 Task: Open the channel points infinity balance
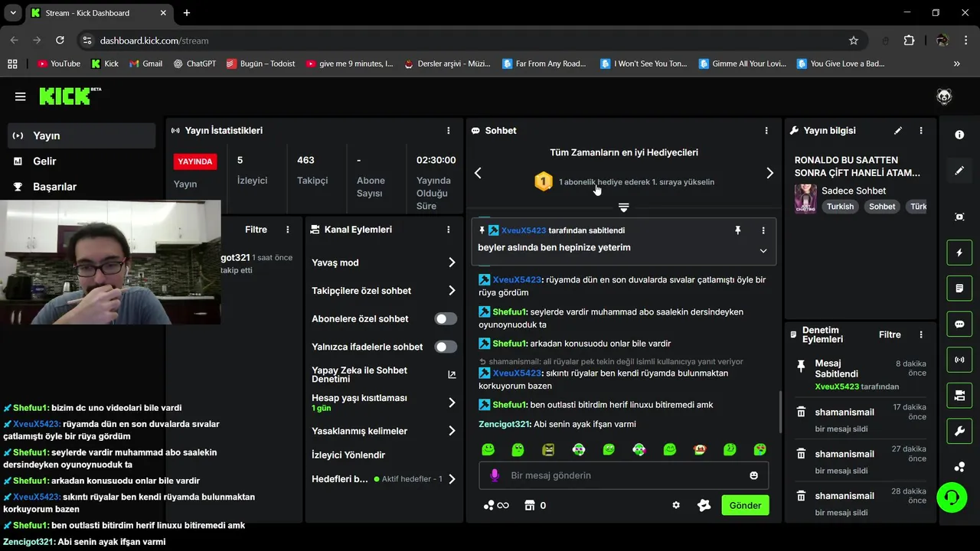(x=496, y=505)
